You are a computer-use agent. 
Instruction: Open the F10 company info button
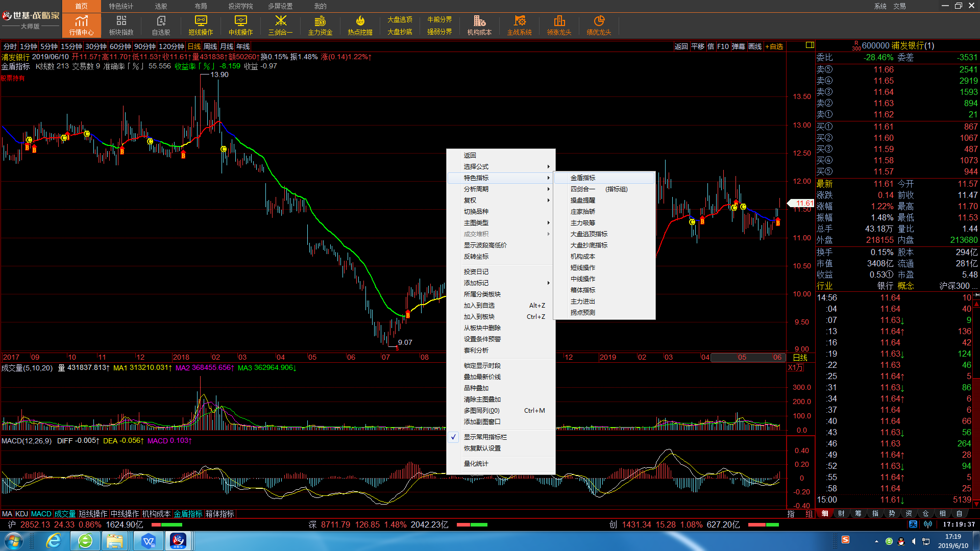(x=723, y=46)
